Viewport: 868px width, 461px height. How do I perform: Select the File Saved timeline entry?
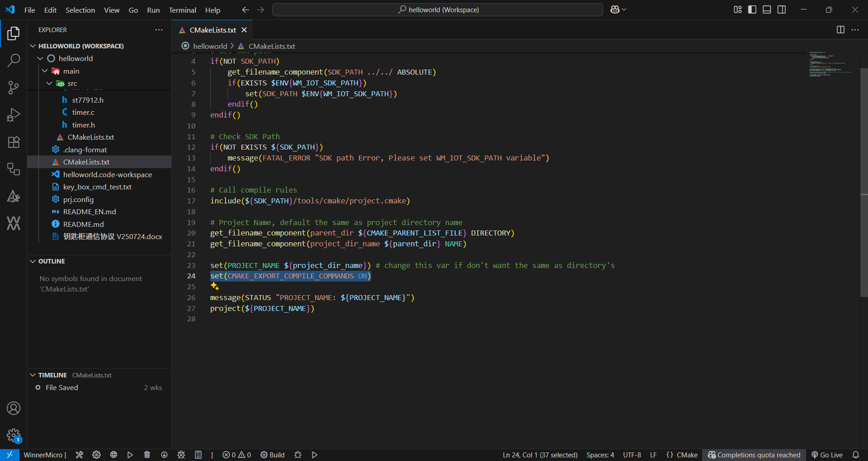click(99, 387)
